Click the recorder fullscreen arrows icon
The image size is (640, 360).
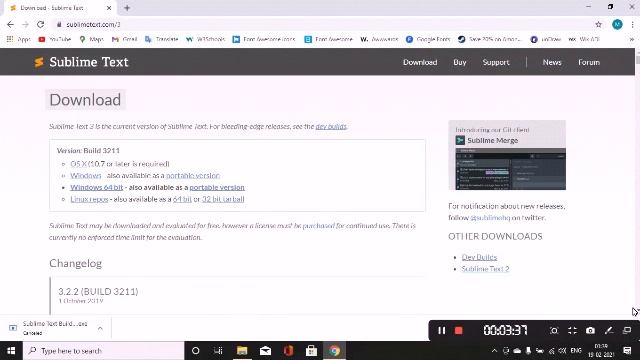pos(572,330)
